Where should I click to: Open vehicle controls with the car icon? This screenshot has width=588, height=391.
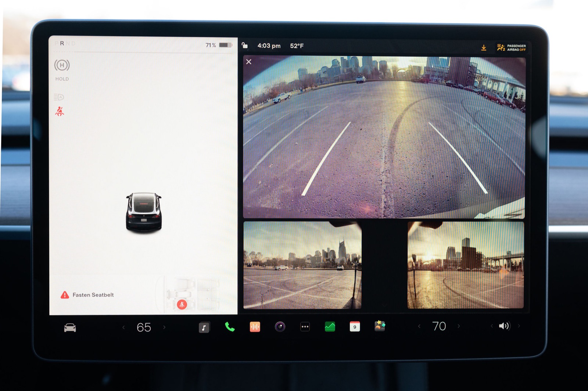70,327
